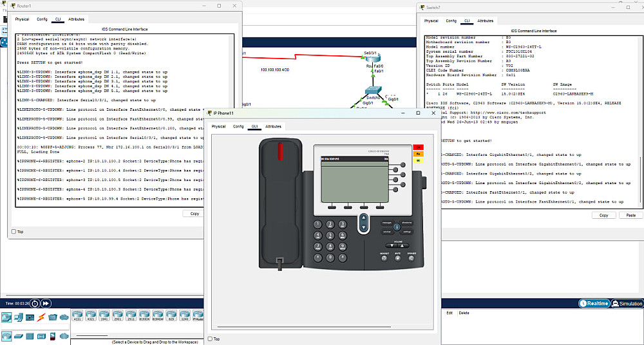
Task: Click the Fast Forward Time icon
Action: [46, 304]
